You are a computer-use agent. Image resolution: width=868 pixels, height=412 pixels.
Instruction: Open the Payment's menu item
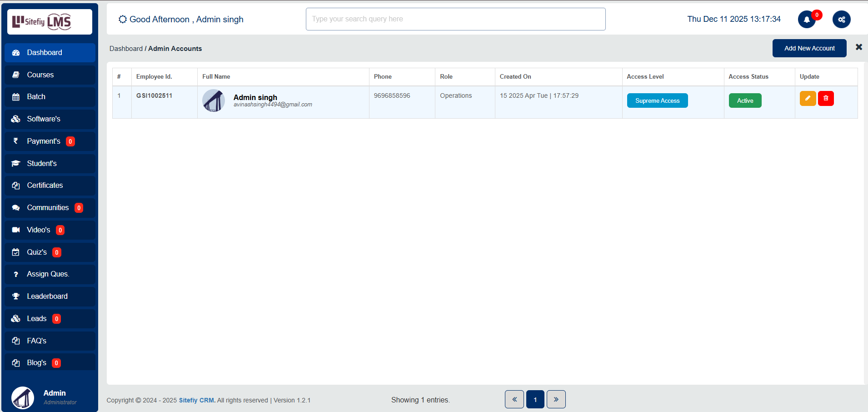[x=44, y=141]
